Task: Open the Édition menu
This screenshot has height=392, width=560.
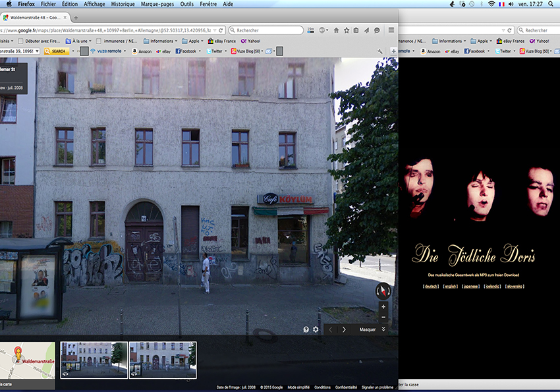Action: click(x=70, y=4)
